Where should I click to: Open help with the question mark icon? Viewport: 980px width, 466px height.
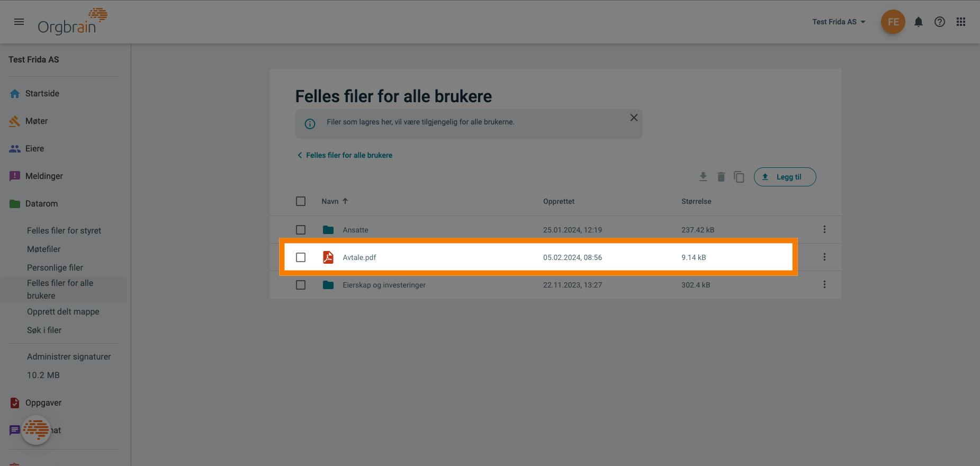point(940,22)
